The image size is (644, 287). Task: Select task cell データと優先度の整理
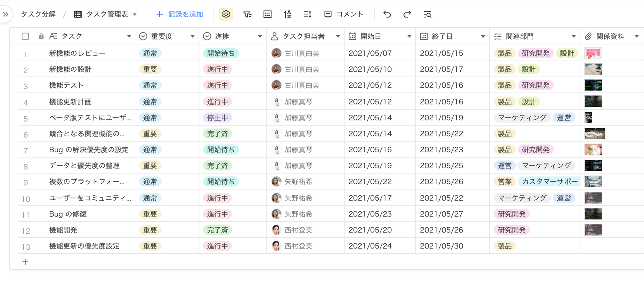(x=85, y=166)
